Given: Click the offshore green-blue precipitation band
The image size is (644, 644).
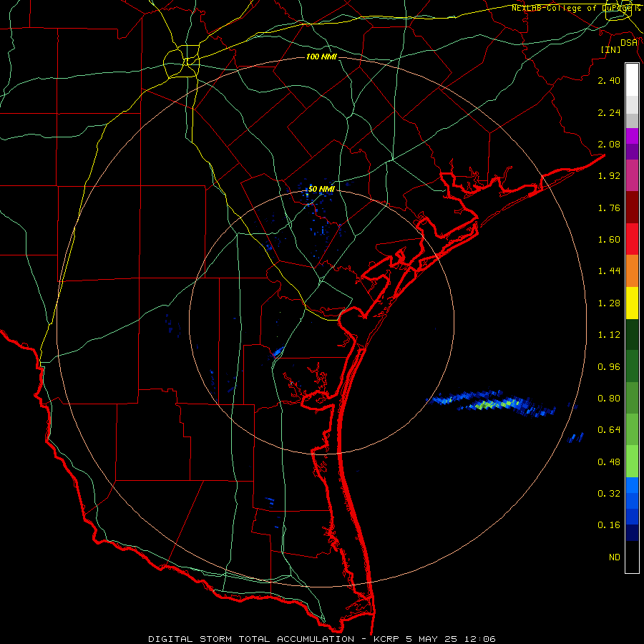Looking at the screenshot, I should pyautogui.click(x=492, y=404).
